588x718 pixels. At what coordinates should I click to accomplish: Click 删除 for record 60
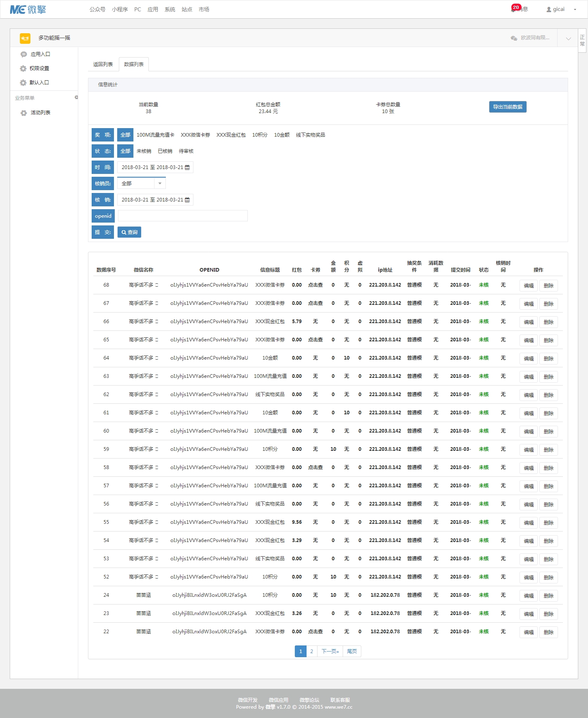point(549,432)
